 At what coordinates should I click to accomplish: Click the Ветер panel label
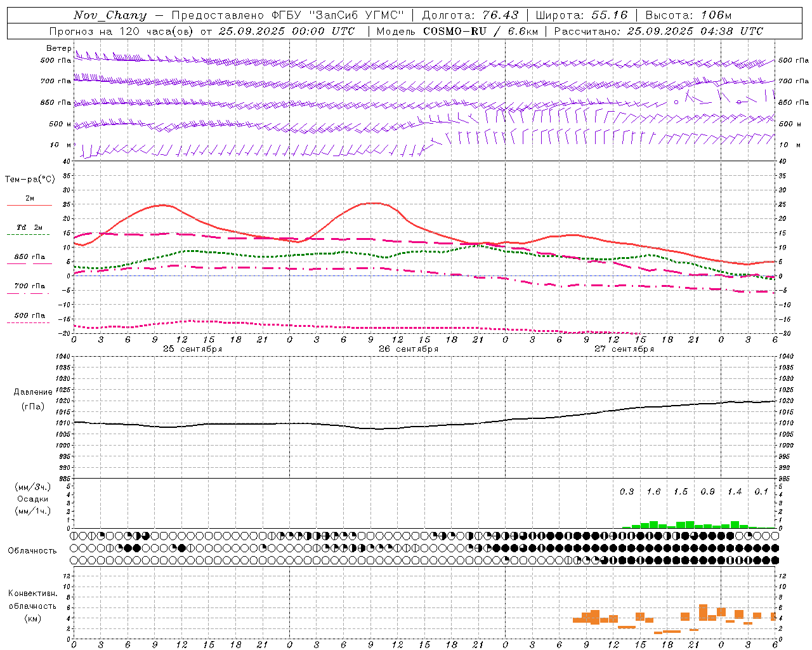(59, 48)
